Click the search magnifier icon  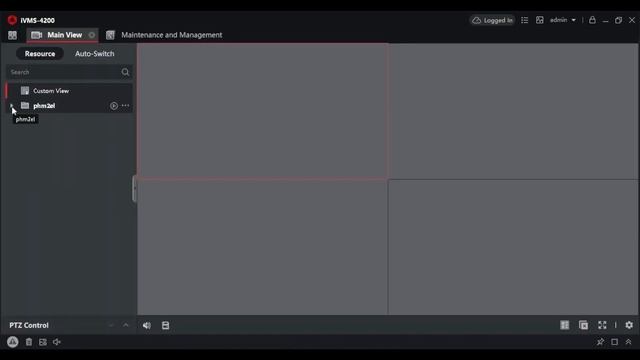pyautogui.click(x=125, y=72)
